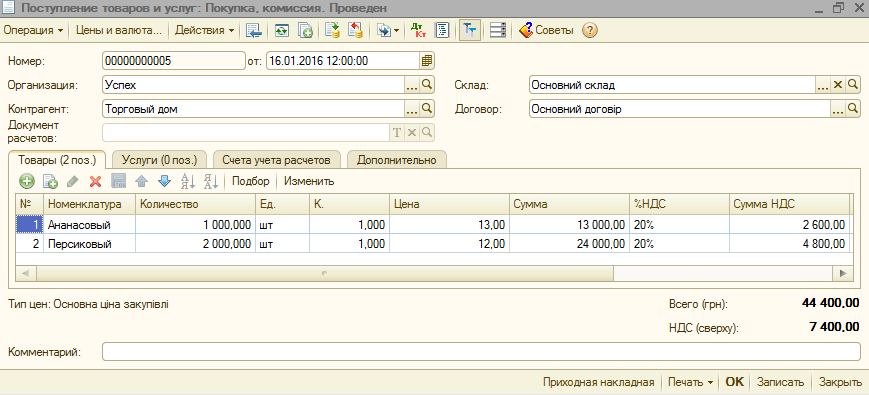The image size is (869, 395).
Task: Select price cell 13,00
Action: pyautogui.click(x=449, y=225)
